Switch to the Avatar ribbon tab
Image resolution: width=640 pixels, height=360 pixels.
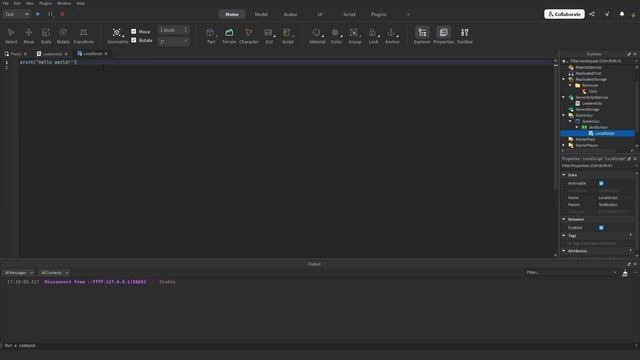click(x=291, y=14)
